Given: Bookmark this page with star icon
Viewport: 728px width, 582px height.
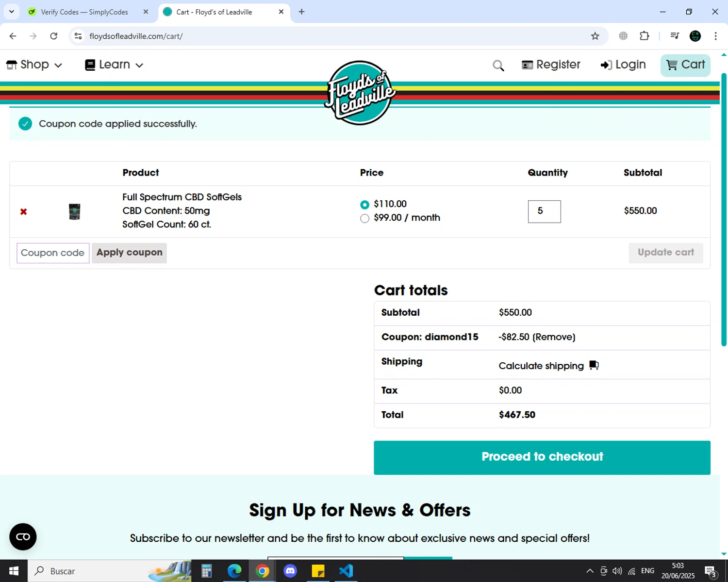Looking at the screenshot, I should pyautogui.click(x=595, y=36).
